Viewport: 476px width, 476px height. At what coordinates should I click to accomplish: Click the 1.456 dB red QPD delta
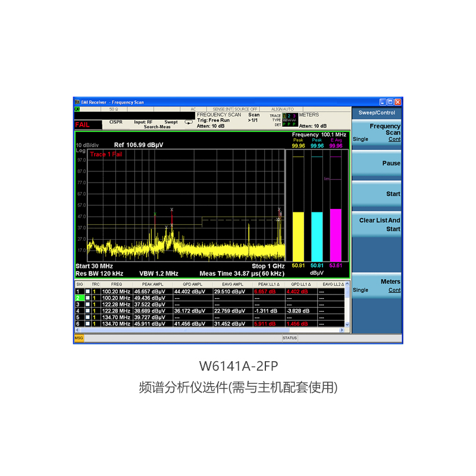(x=297, y=324)
